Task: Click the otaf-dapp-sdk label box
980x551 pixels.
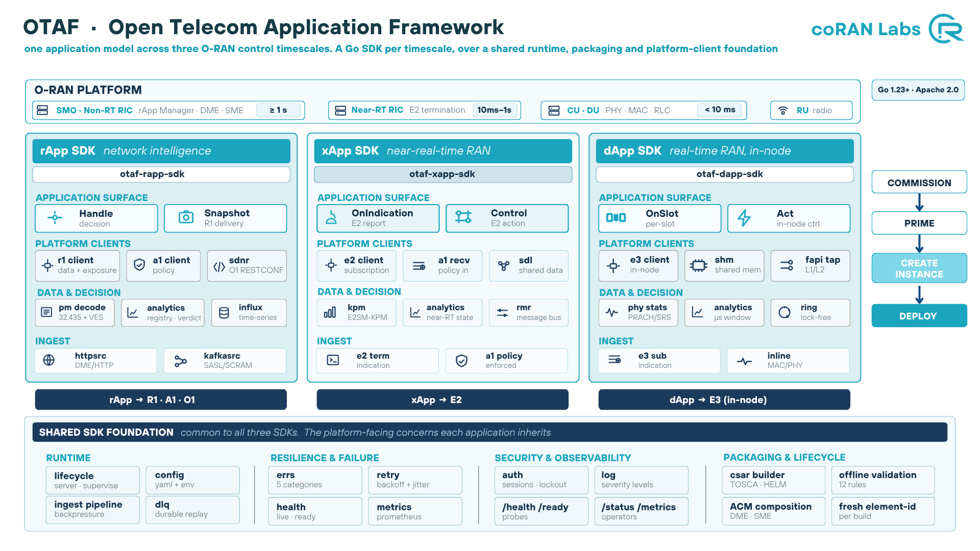Action: (725, 174)
